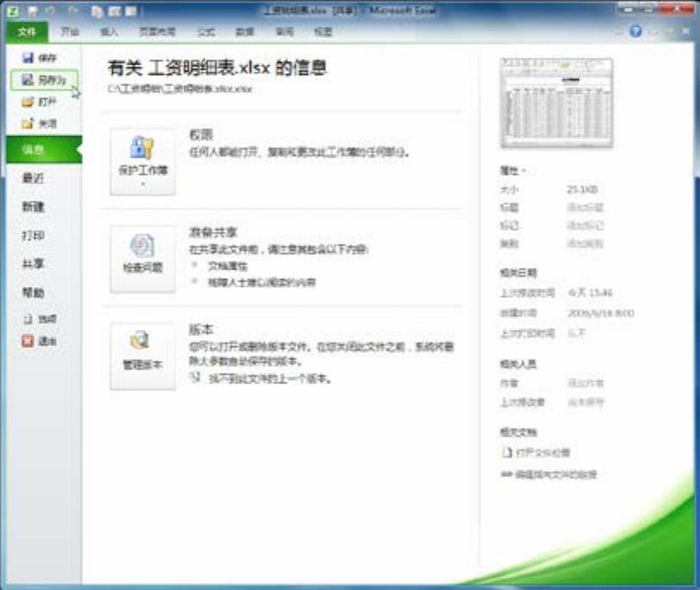700x590 pixels.
Task: Expand the 保护工作簿 (Protect Workbook) button
Action: tap(143, 162)
